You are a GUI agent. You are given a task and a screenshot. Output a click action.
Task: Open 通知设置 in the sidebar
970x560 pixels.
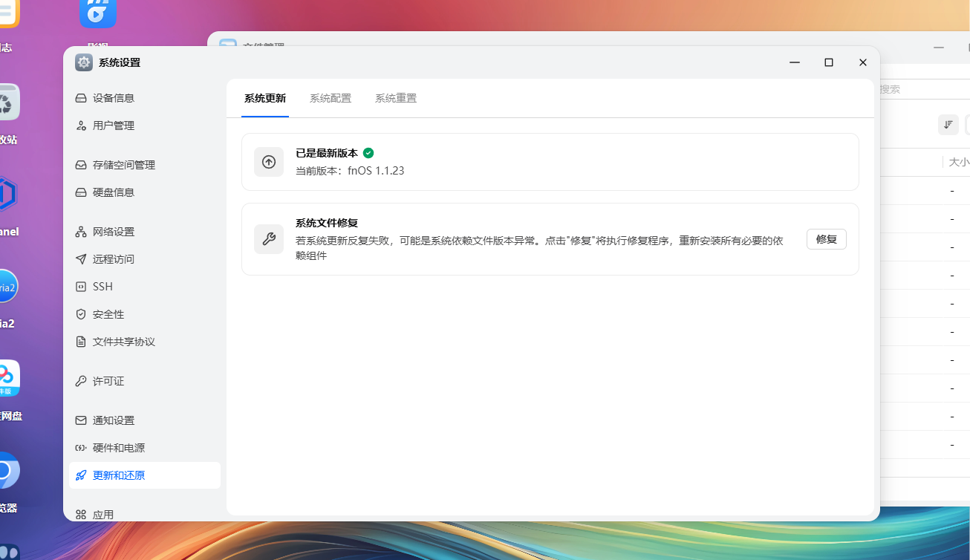(145, 420)
